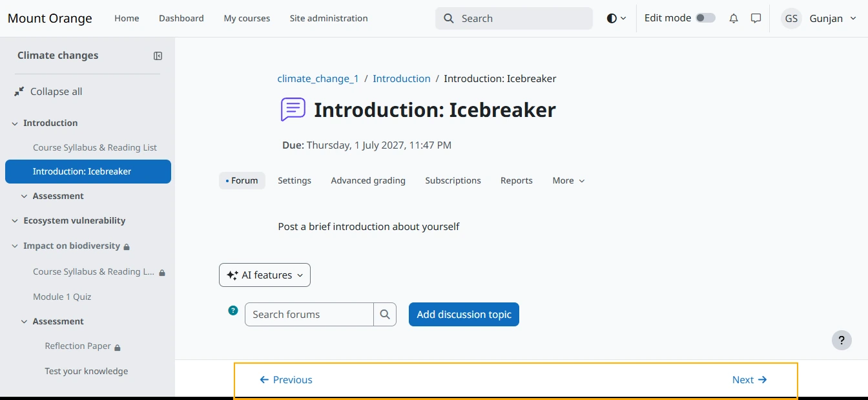Image resolution: width=868 pixels, height=400 pixels.
Task: Open climate_change_1 breadcrumb link
Action: coord(318,79)
